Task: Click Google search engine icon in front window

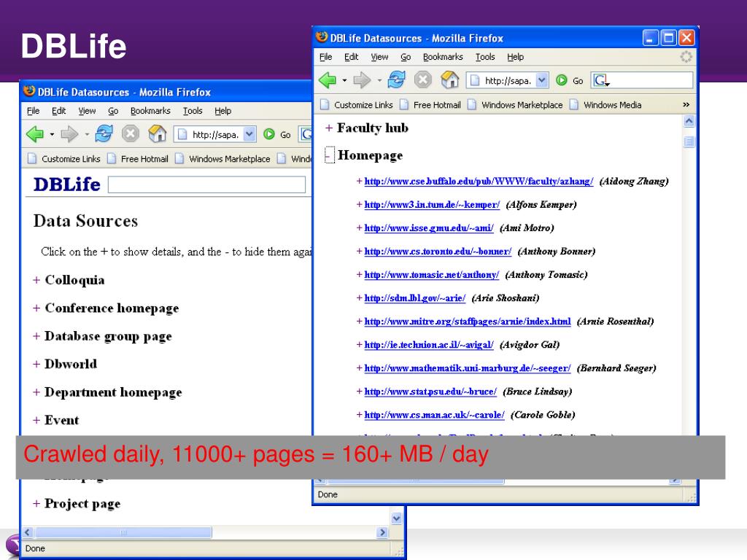Action: [600, 80]
